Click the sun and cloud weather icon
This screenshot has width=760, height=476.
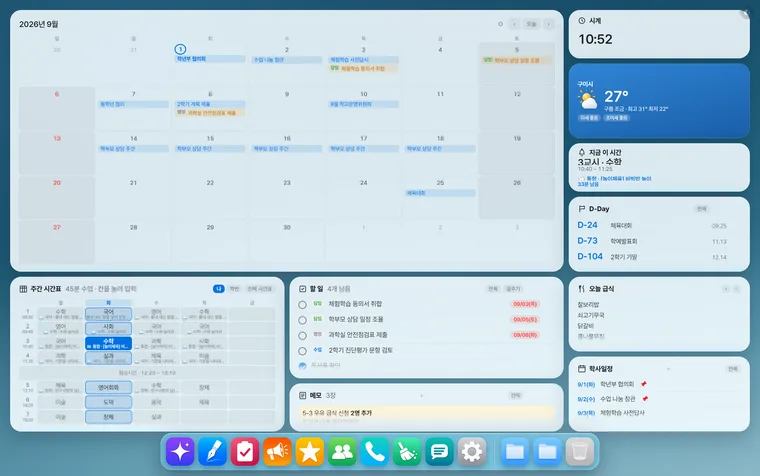point(587,100)
